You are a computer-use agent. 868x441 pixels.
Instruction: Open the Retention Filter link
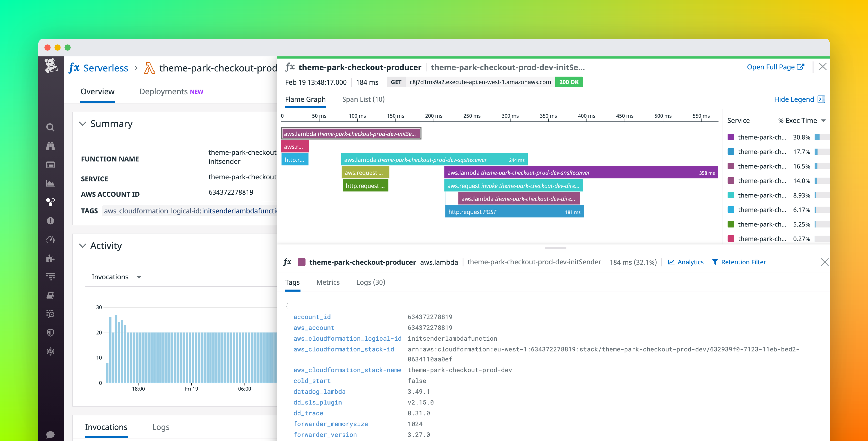point(743,262)
